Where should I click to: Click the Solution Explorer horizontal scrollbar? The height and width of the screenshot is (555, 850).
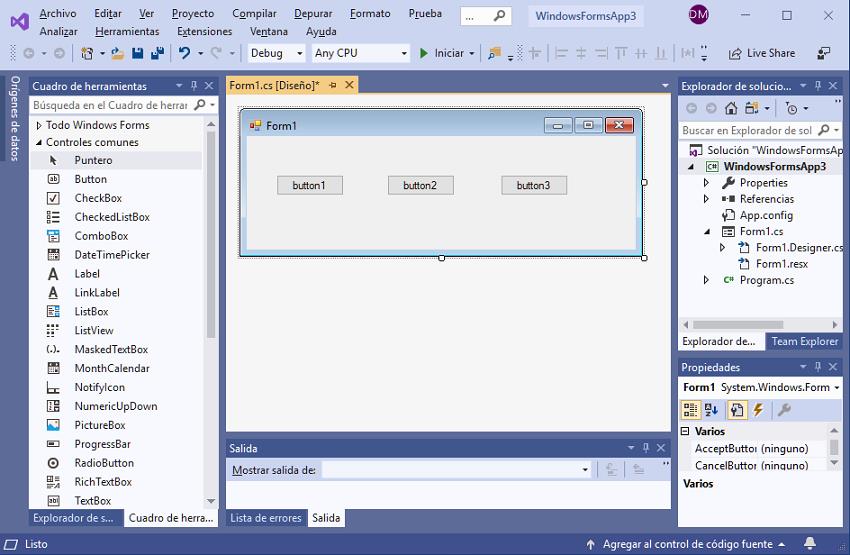(738, 325)
